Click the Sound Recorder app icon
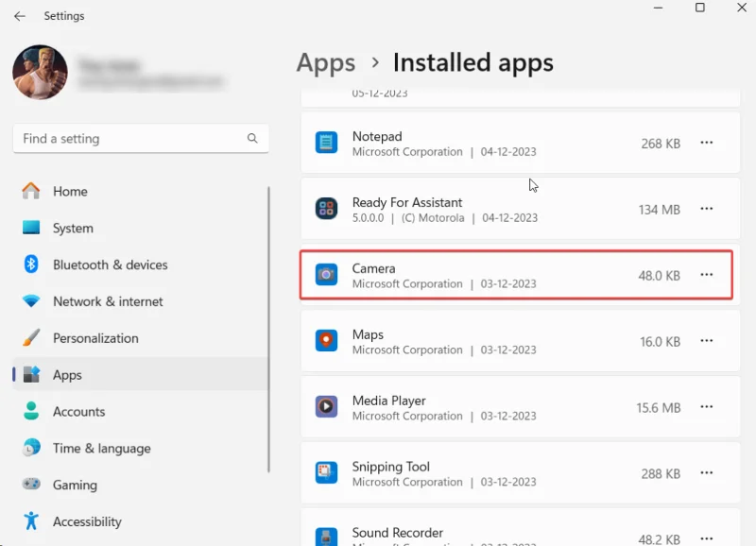The height and width of the screenshot is (546, 756). 326,537
